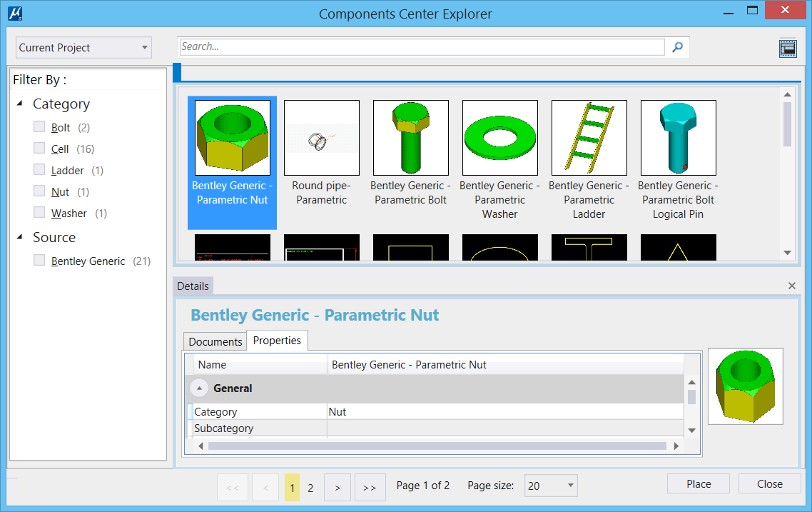The height and width of the screenshot is (512, 812).
Task: Click the search magnifier icon
Action: (x=676, y=46)
